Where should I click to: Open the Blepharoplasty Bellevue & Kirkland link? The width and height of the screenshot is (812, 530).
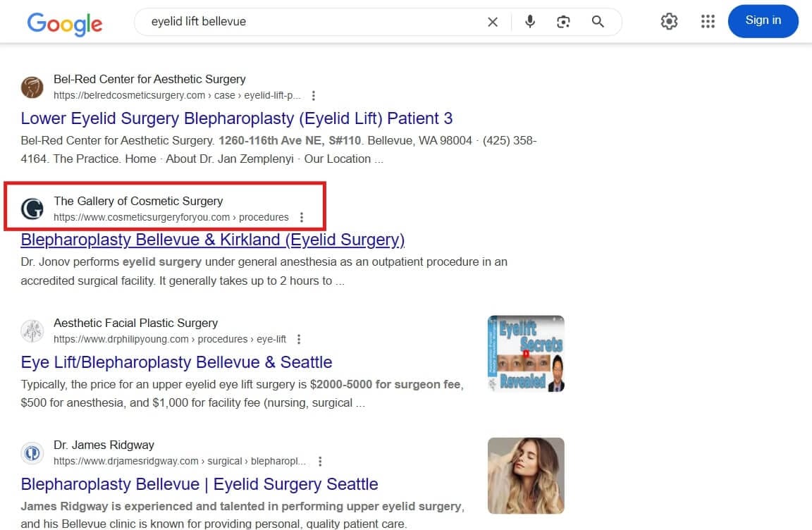(213, 240)
